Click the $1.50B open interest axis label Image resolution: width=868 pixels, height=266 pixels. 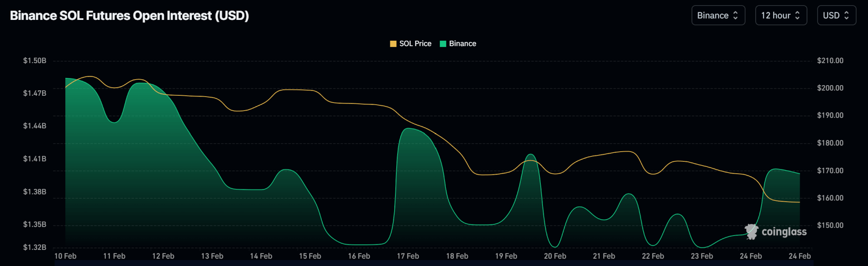[x=35, y=61]
